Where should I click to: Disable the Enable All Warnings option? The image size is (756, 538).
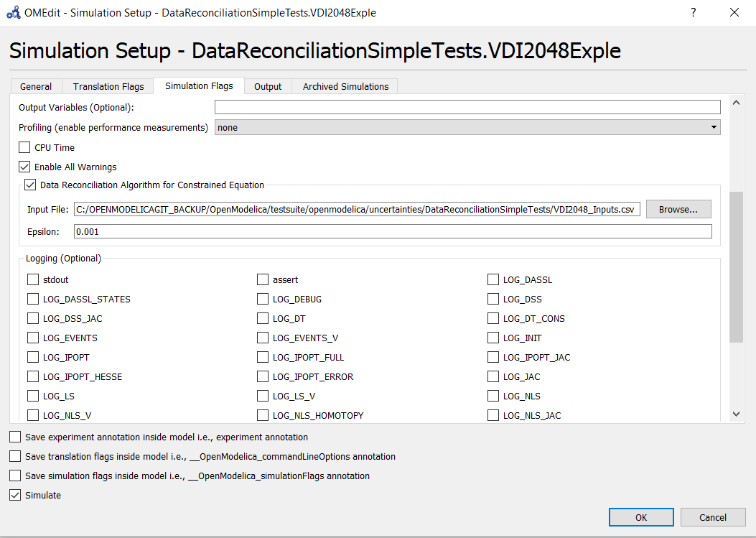tap(24, 167)
